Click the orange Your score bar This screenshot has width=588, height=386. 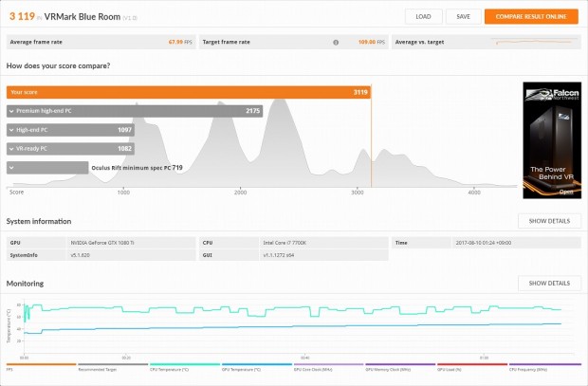click(x=189, y=92)
